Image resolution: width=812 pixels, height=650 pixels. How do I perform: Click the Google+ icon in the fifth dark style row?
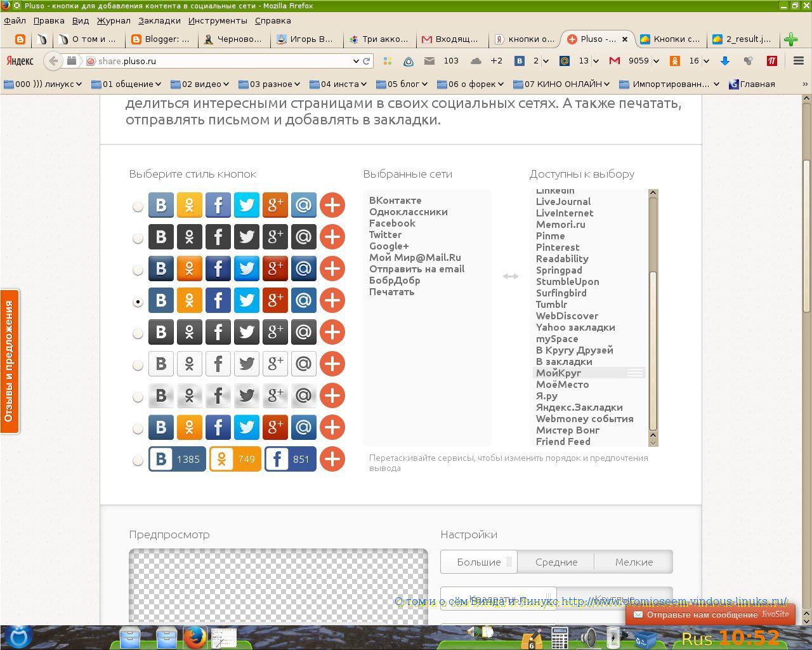275,332
